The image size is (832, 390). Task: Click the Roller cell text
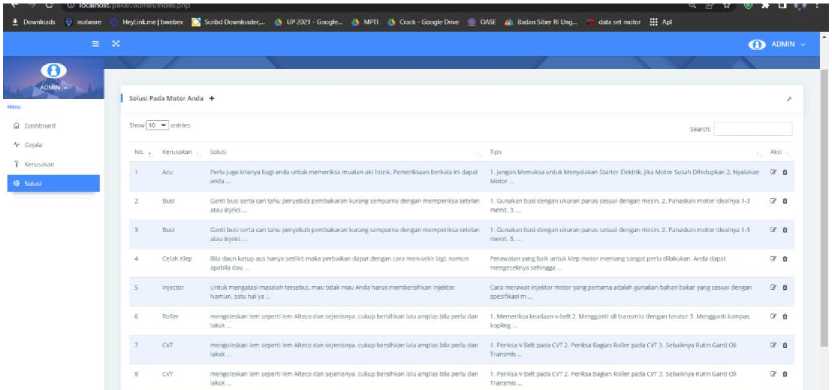pos(169,316)
